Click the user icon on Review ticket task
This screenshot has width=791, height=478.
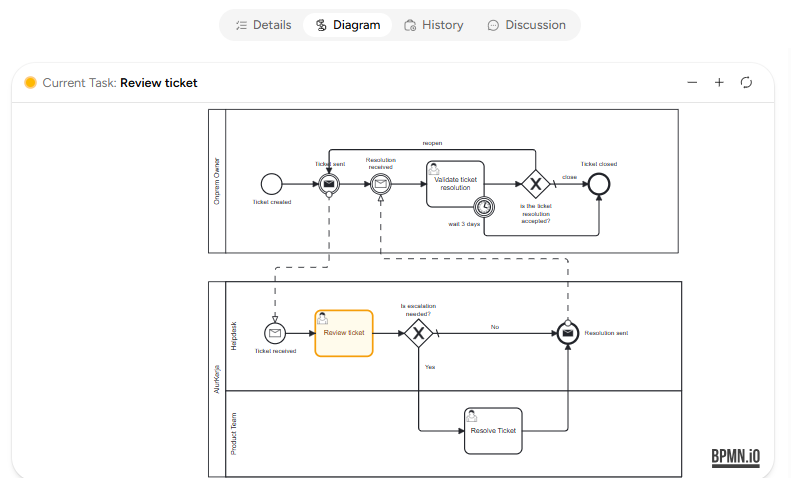click(322, 318)
